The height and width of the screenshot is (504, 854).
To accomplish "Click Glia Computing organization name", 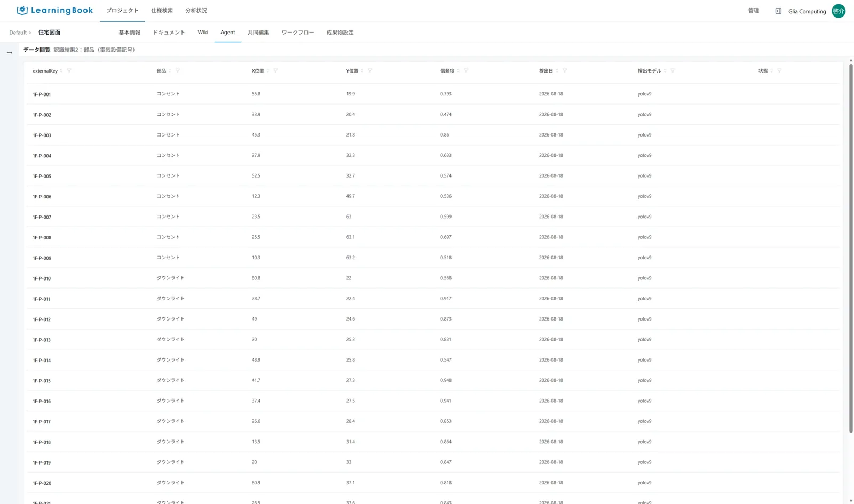I will click(807, 11).
